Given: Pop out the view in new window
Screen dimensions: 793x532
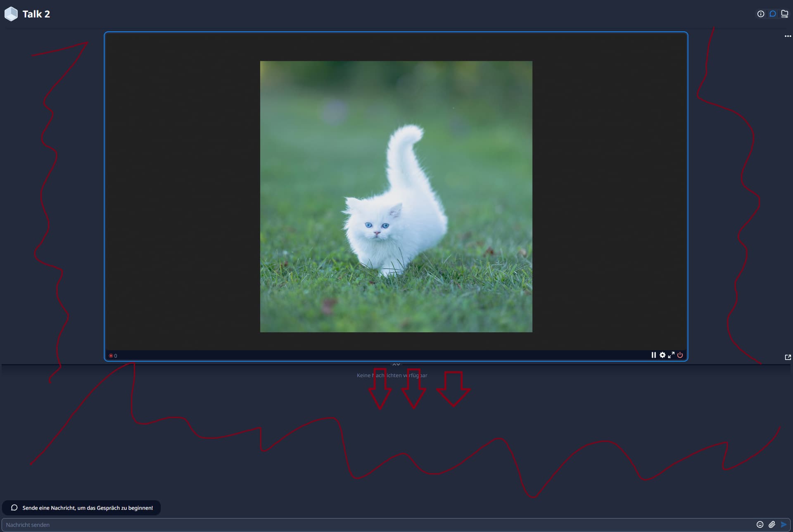Looking at the screenshot, I should [788, 357].
